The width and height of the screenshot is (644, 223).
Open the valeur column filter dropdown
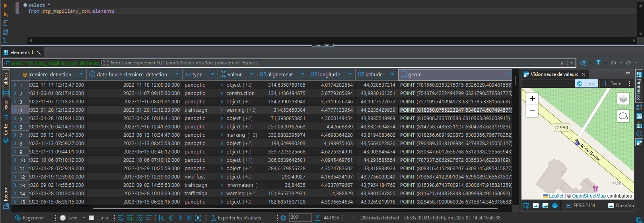[x=252, y=74]
